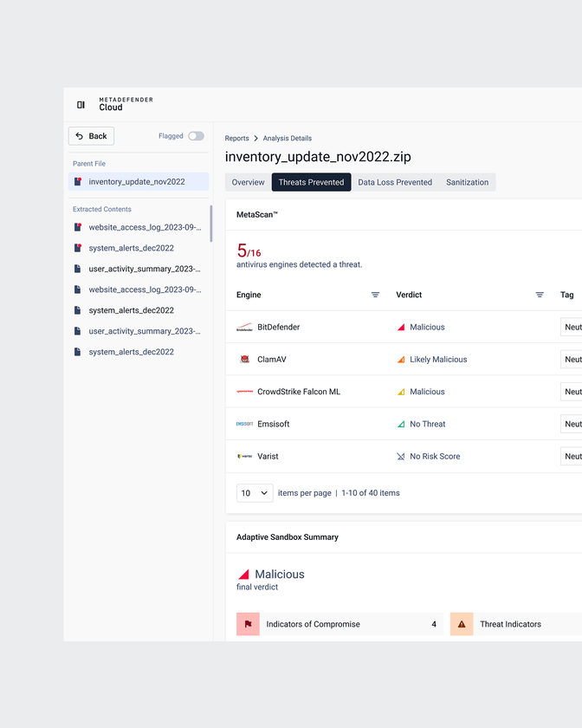Viewport: 582px width, 728px height.
Task: Go back with the Back button
Action: coord(91,136)
